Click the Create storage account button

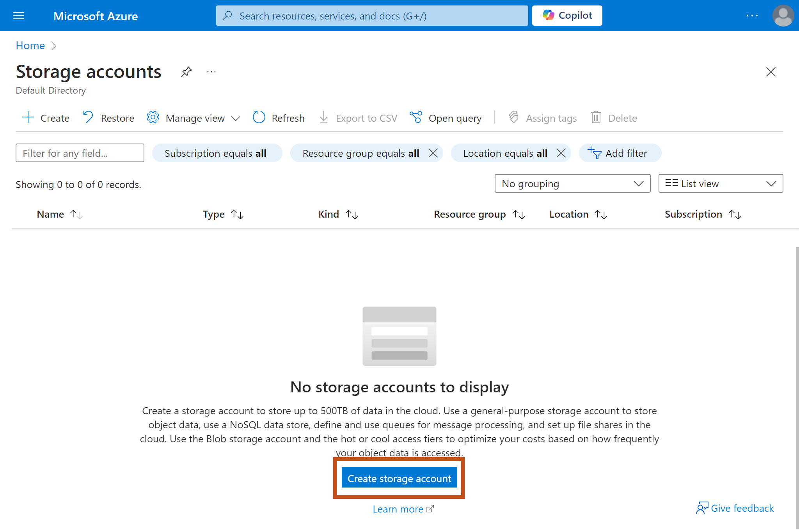(399, 478)
